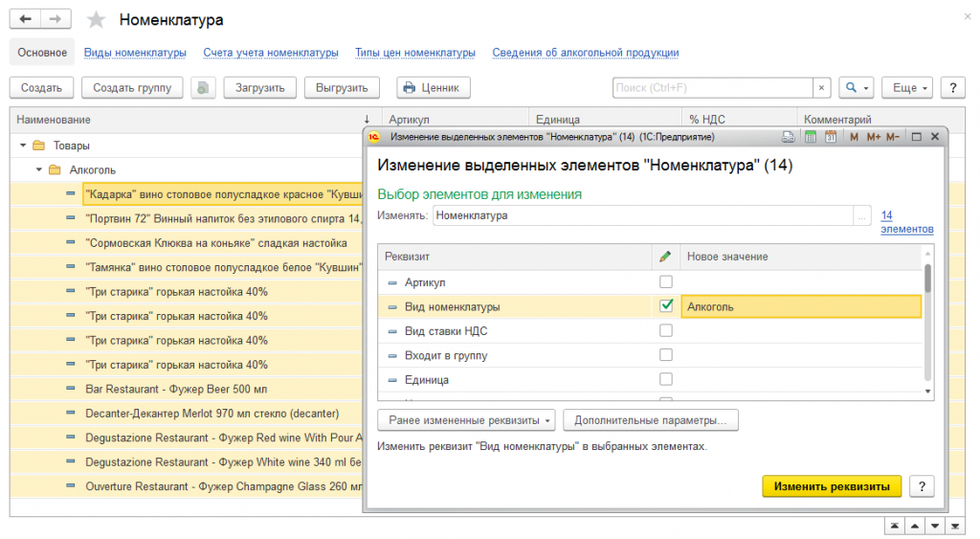Open the calculator icon in dialog title bar
This screenshot has width=980, height=539.
pyautogui.click(x=810, y=138)
